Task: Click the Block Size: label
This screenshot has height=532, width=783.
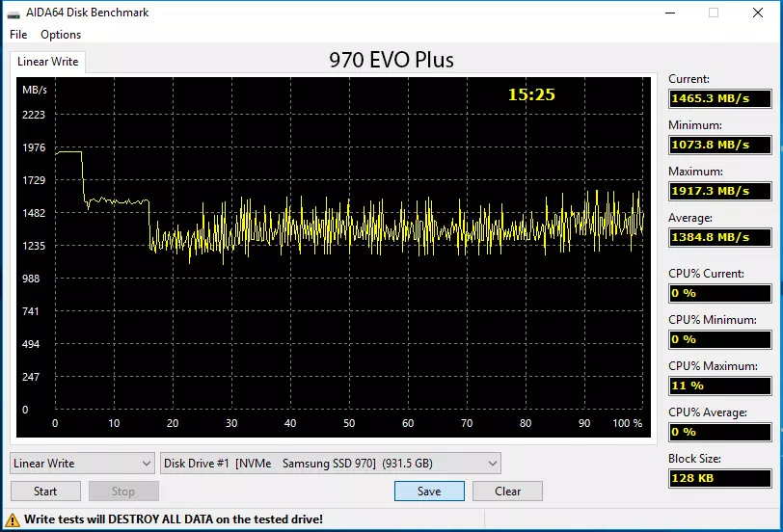Action: [x=694, y=459]
